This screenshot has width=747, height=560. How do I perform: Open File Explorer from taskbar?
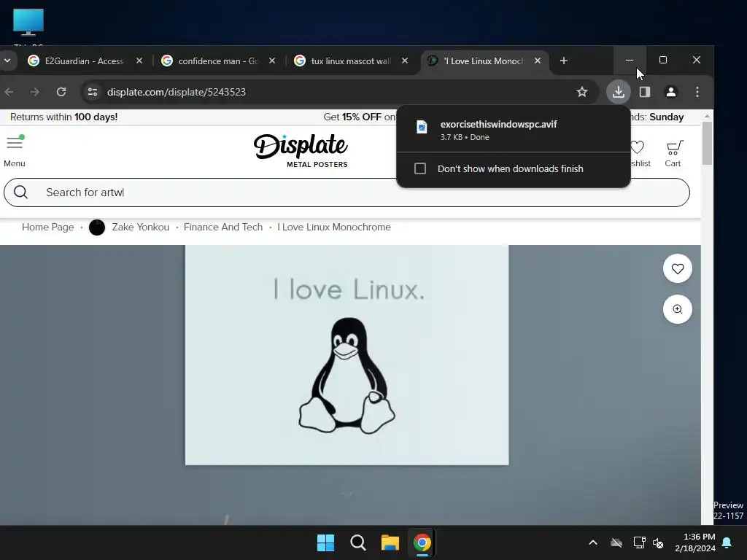[x=390, y=542]
